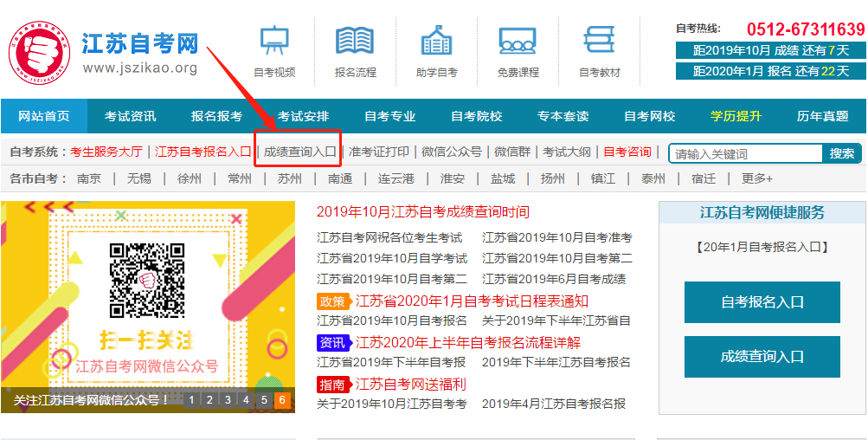Choose 常州 from city links
Viewport: 868px width, 440px height.
(240, 179)
